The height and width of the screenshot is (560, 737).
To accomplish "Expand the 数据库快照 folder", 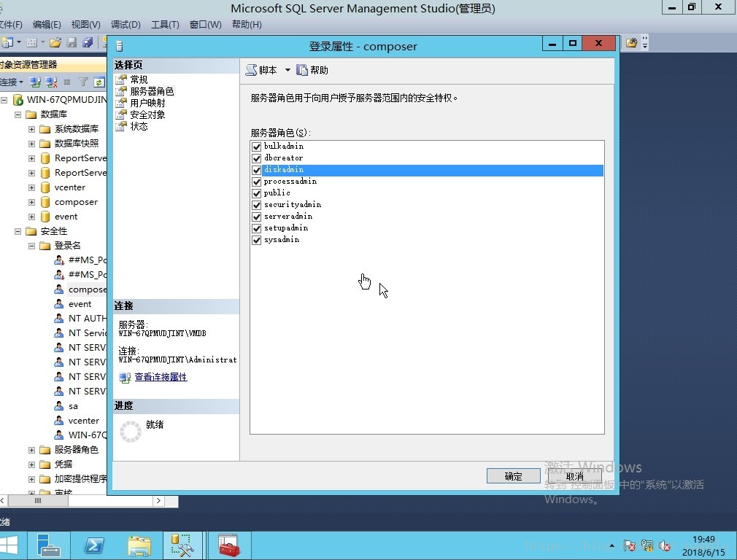I will (x=31, y=144).
